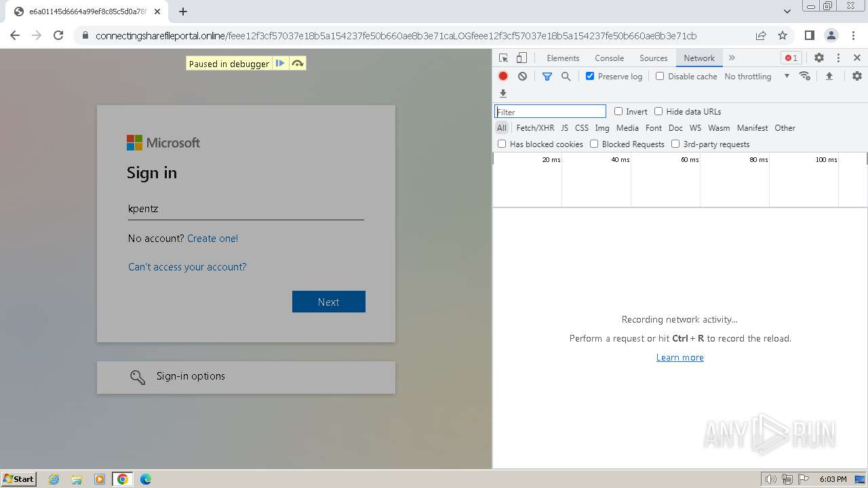
Task: Open Sign-in options
Action: 246,377
